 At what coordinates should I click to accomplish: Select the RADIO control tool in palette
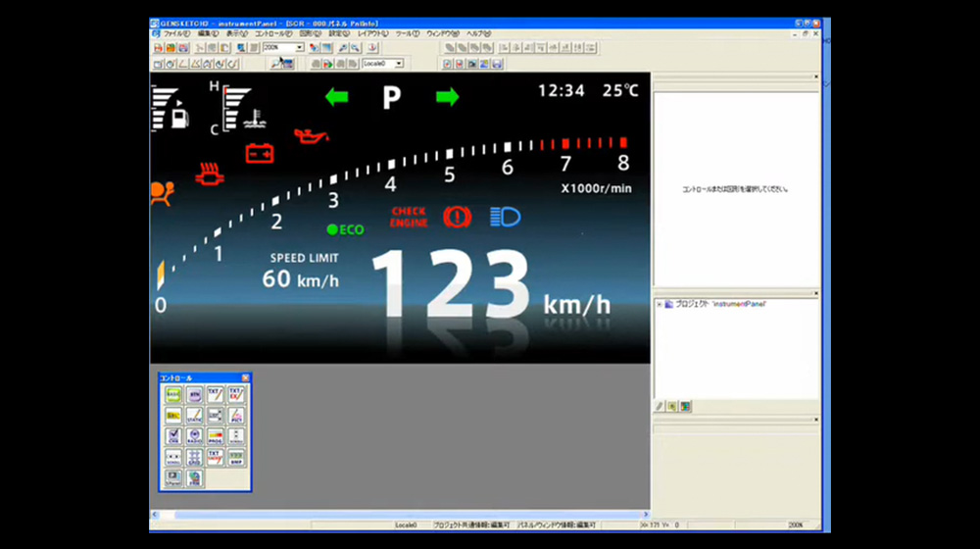coord(194,437)
